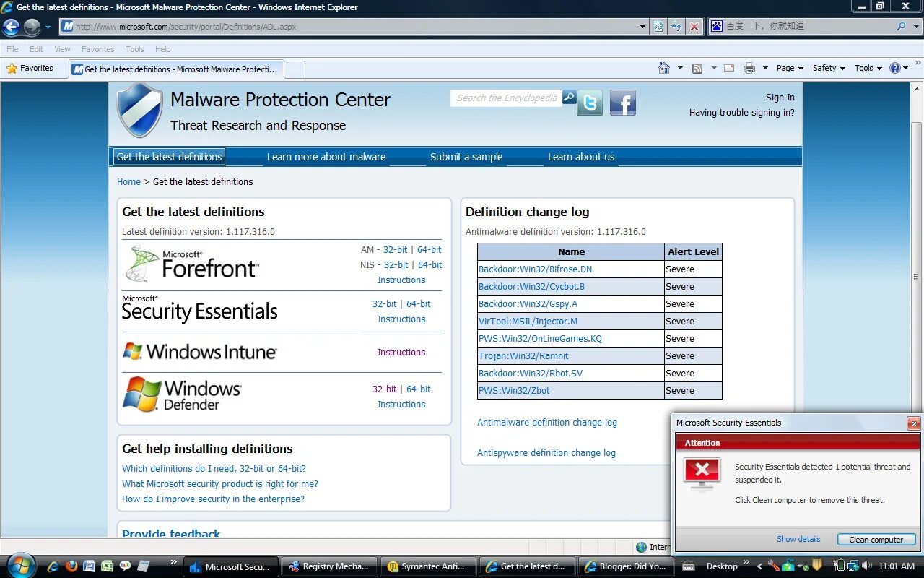Select the Submit a sample nav tab
The width and height of the screenshot is (924, 578).
[466, 157]
